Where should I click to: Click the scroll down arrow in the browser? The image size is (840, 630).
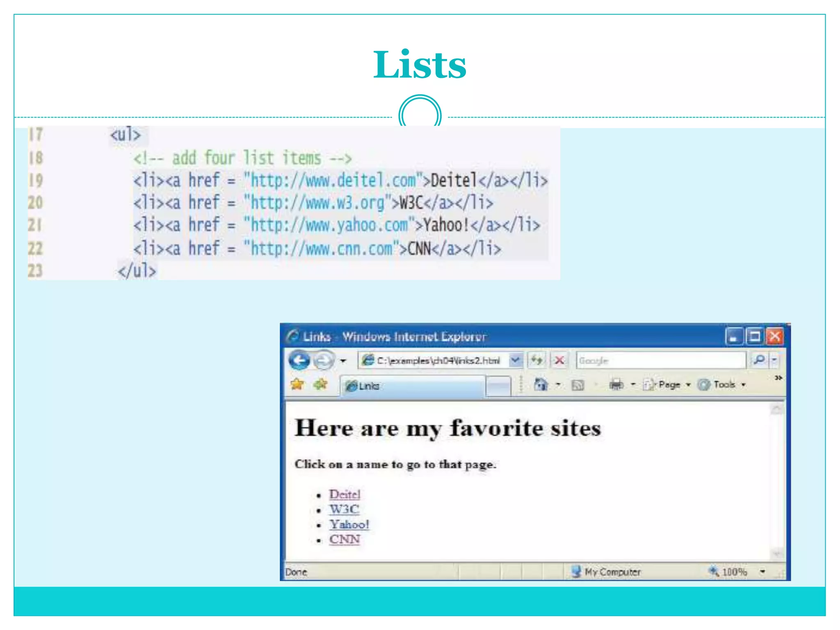point(776,554)
